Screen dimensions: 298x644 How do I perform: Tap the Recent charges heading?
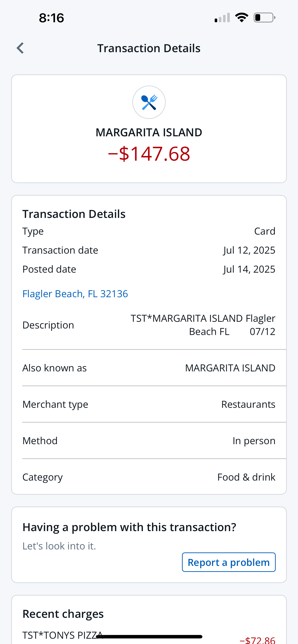(x=63, y=614)
